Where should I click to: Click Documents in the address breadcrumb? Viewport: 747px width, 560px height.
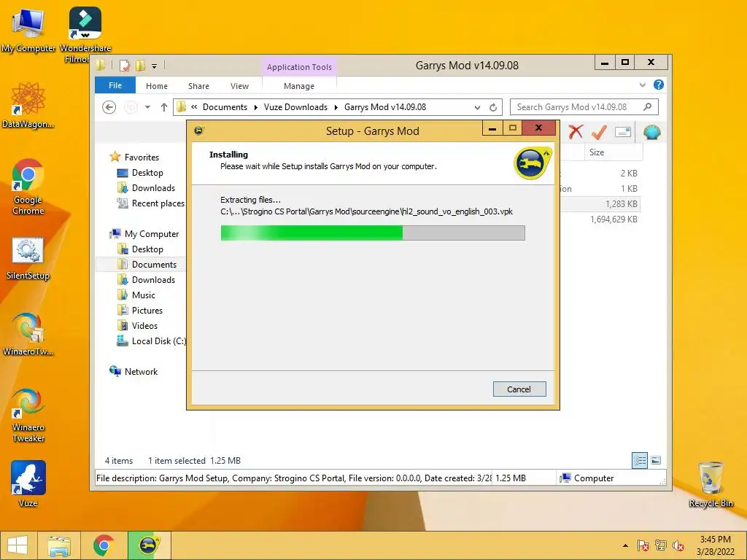225,107
